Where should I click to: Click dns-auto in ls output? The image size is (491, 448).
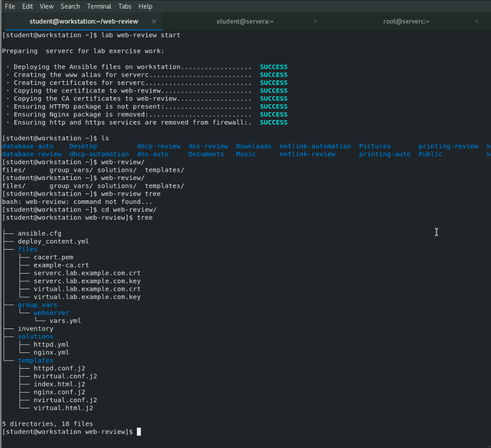(153, 154)
